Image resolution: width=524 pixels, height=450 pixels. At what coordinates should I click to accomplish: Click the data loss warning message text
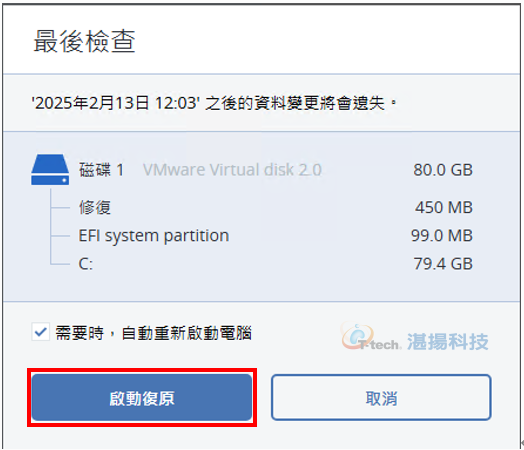[214, 103]
